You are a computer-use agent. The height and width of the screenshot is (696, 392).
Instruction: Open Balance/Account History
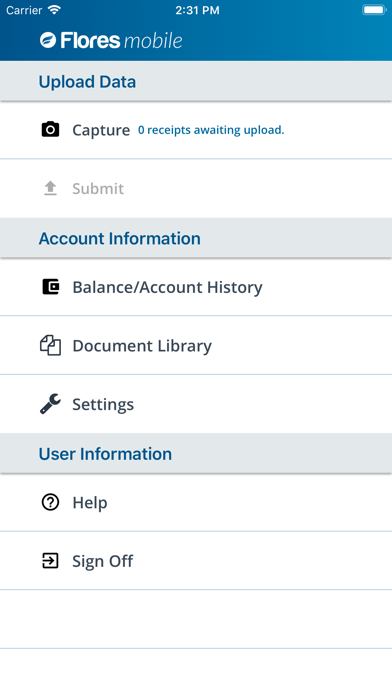click(196, 287)
